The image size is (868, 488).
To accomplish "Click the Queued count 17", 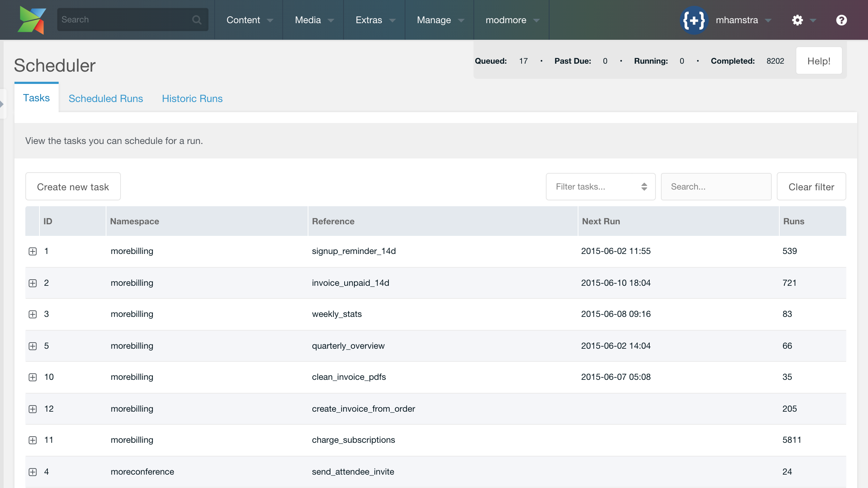I will 523,61.
